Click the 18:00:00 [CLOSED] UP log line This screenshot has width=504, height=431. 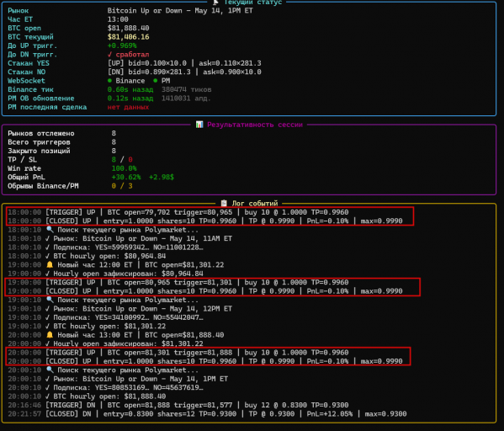point(205,221)
